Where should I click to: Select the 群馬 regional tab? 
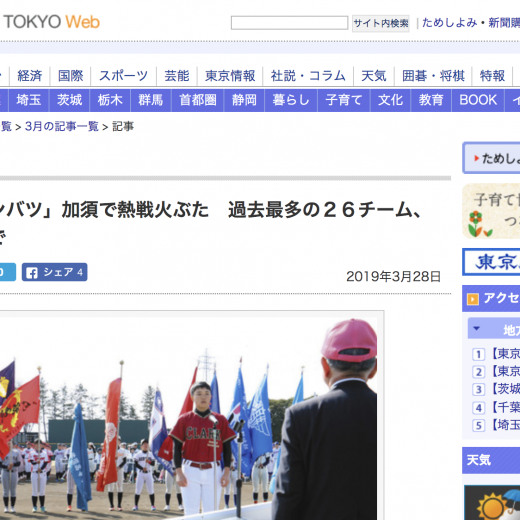click(x=151, y=100)
